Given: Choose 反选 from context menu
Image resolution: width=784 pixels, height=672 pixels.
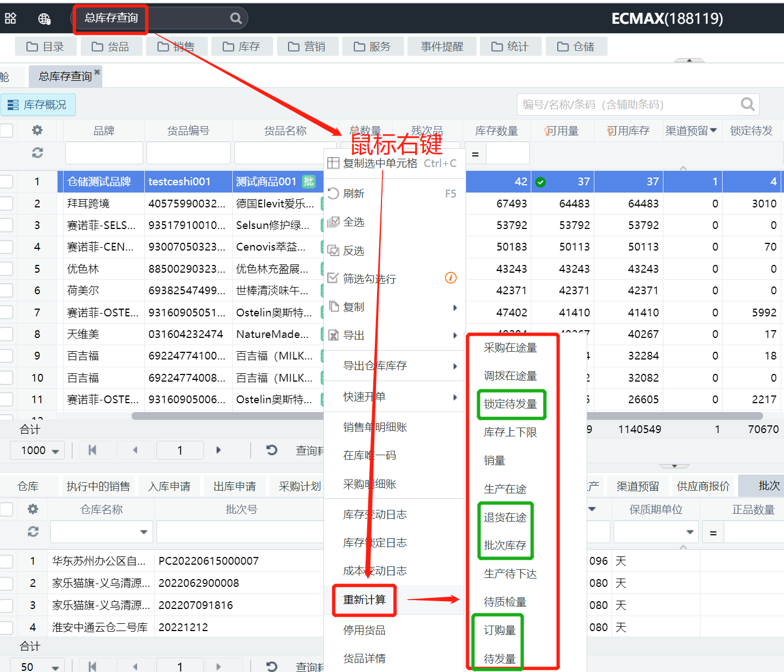Looking at the screenshot, I should 394,251.
